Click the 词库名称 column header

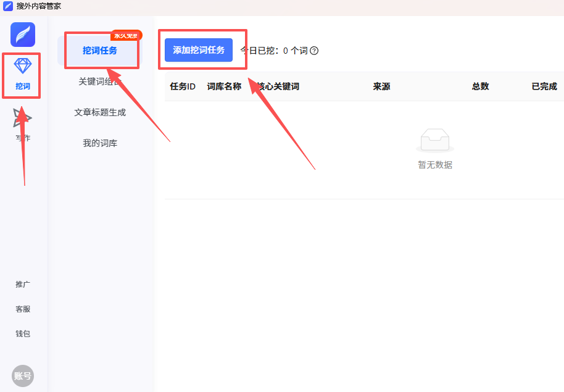[x=224, y=86]
